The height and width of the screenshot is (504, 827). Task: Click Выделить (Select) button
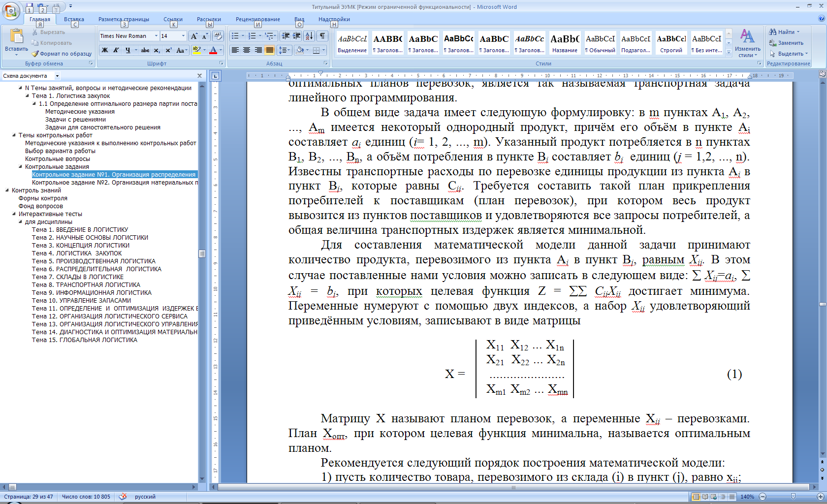(x=789, y=54)
